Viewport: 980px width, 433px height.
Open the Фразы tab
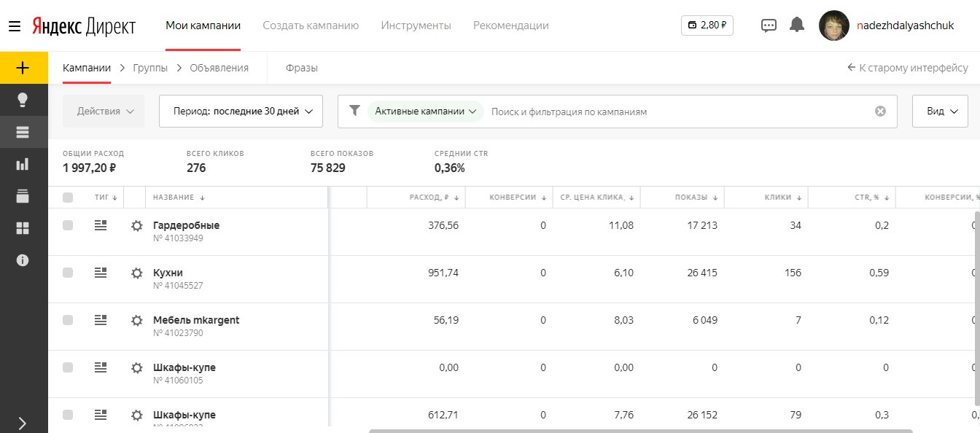(x=302, y=68)
